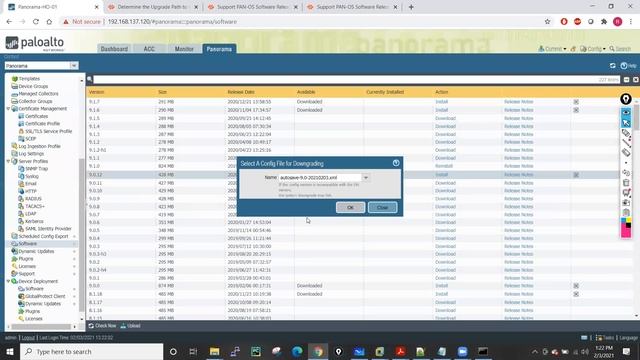Screen dimensions: 640x360
Task: Click the search magnifier icon in filter bar
Action: tap(89, 79)
